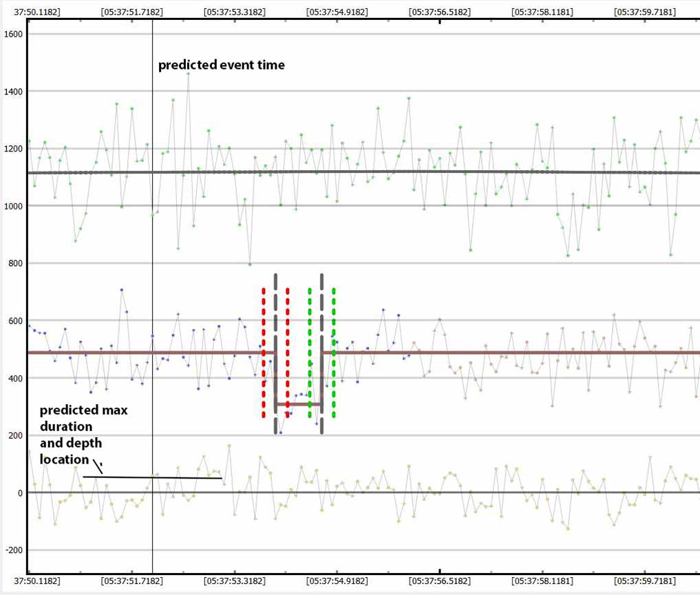Click the 200 y-axis label
This screenshot has width=700, height=595.
(15, 435)
